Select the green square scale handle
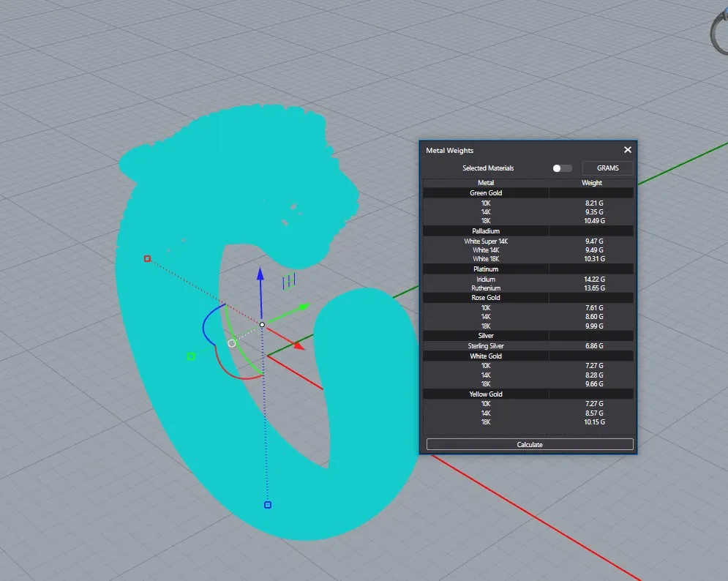Viewport: 728px width, 581px height. tap(191, 356)
